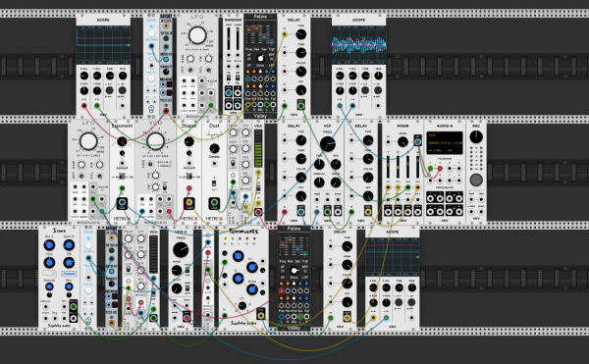Open the AUDIO-8 device display
The image size is (589, 364).
point(445,142)
